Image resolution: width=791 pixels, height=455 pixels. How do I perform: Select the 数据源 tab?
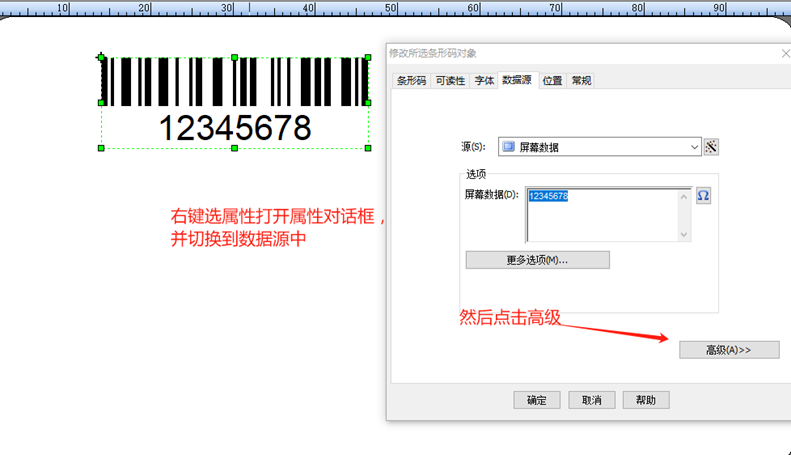click(517, 80)
